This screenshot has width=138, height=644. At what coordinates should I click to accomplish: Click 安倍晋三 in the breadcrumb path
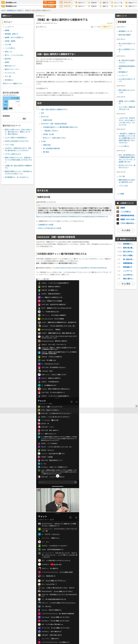20,11
